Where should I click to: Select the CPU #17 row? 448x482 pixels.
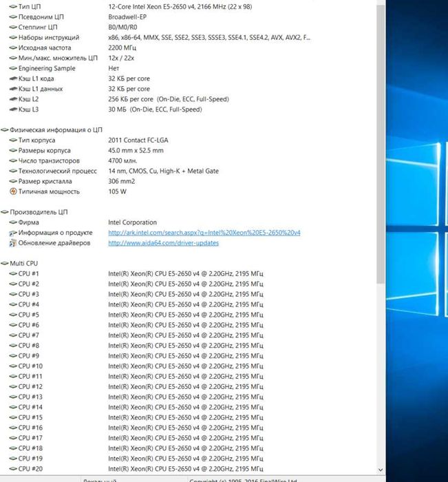tap(136, 438)
